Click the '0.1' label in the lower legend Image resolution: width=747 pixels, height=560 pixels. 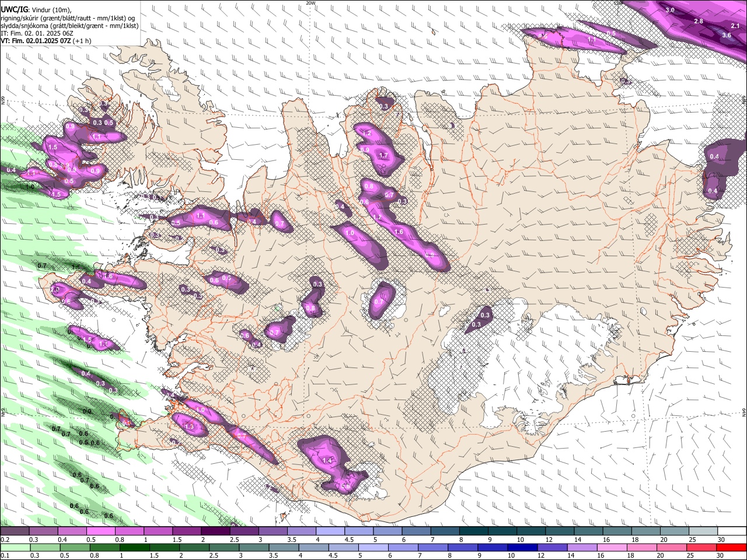[4, 556]
